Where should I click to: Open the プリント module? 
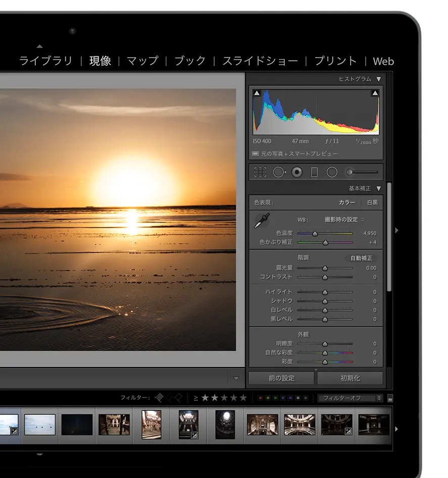(335, 61)
